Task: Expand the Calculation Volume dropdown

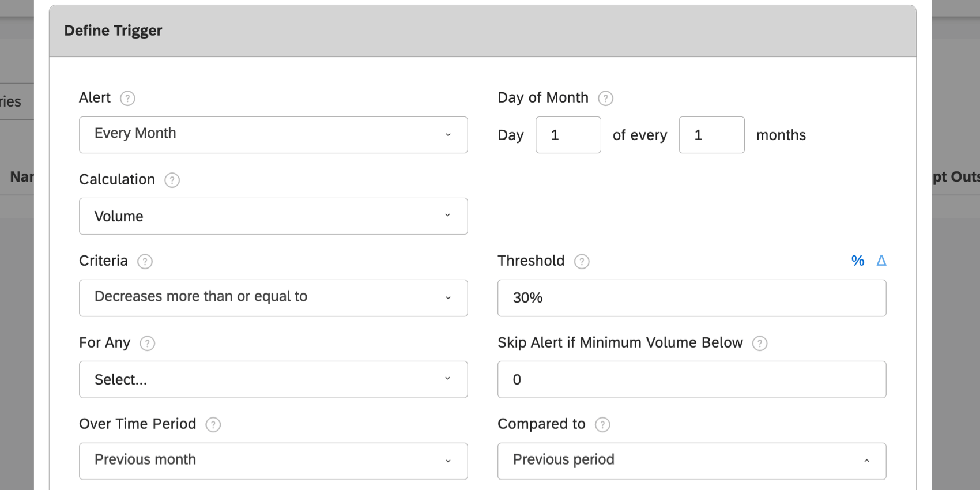Action: click(273, 216)
